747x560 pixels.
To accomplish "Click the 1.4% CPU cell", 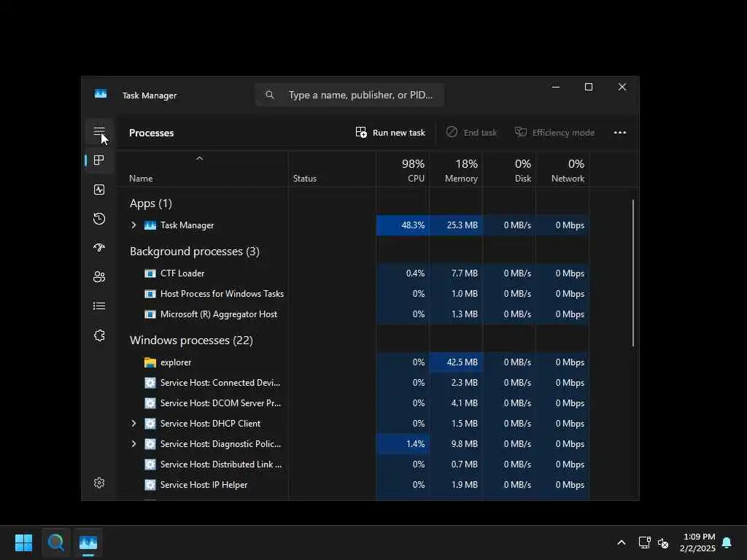I will click(x=403, y=444).
